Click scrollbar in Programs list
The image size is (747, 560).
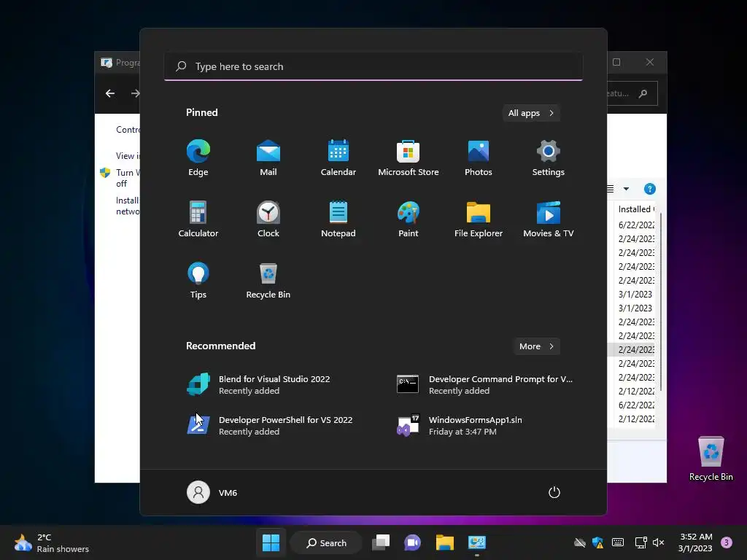[x=660, y=303]
